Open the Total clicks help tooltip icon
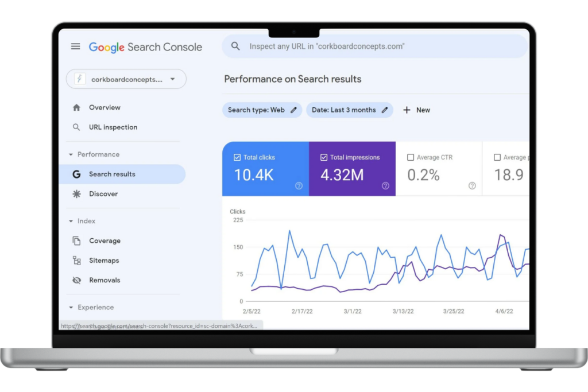Image resolution: width=588 pixels, height=392 pixels. [299, 185]
